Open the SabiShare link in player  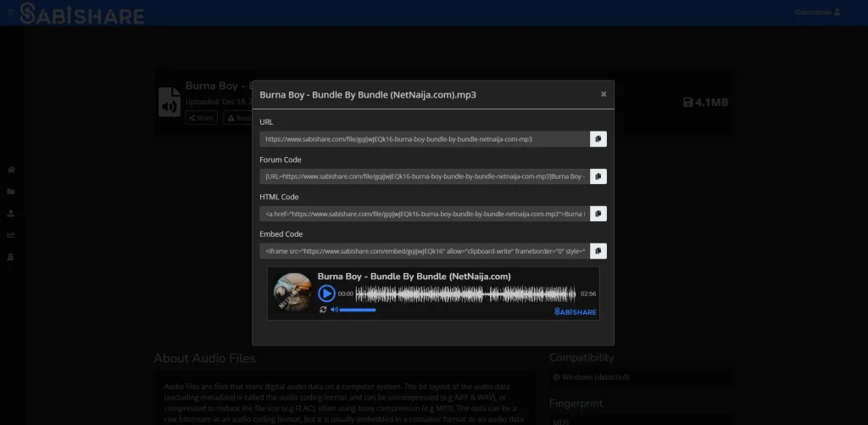576,312
